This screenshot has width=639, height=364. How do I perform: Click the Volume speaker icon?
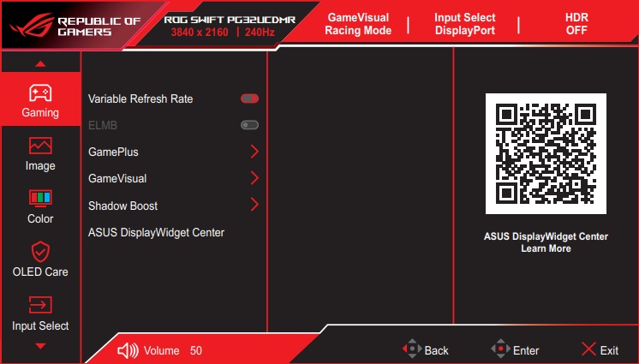(x=127, y=350)
